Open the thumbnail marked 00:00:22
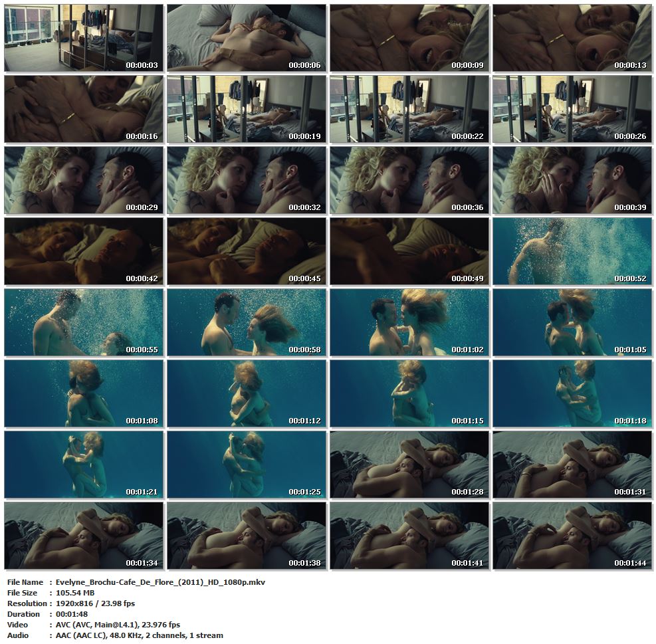This screenshot has width=656, height=644. click(x=409, y=109)
